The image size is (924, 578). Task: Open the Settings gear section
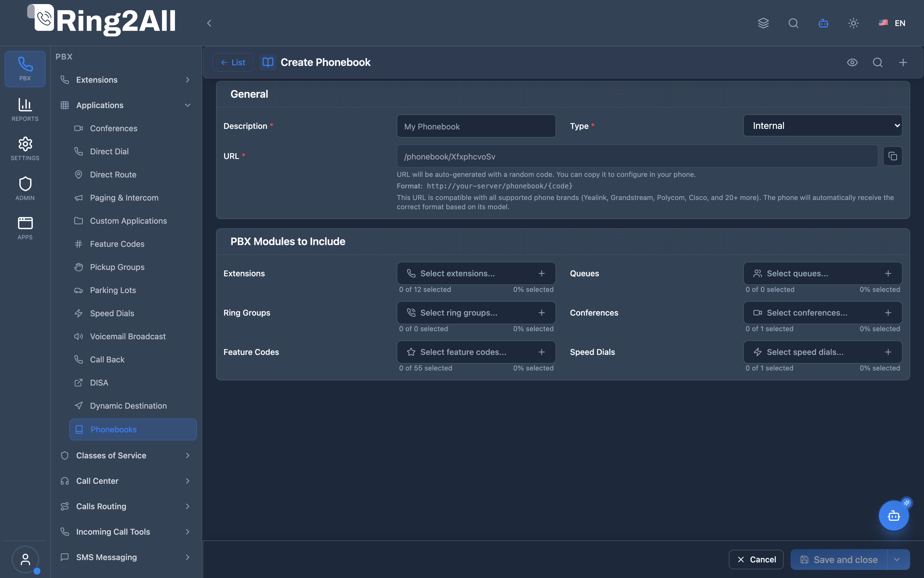(25, 149)
